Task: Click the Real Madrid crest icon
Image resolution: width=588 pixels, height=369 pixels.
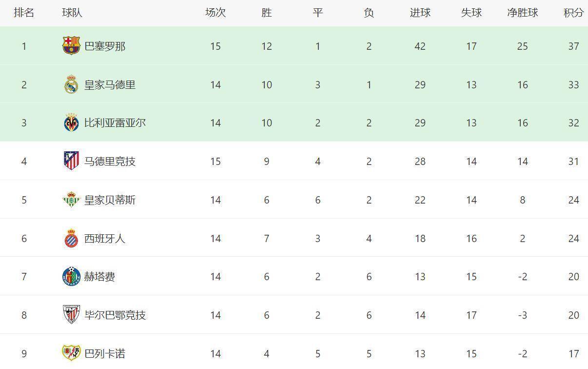Action: coord(71,84)
